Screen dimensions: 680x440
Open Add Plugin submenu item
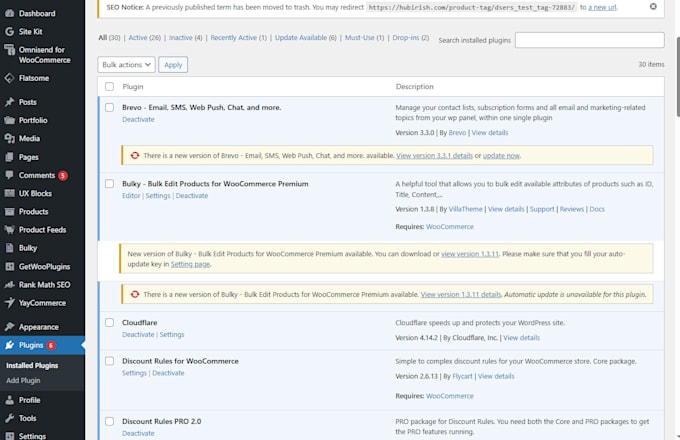point(23,380)
